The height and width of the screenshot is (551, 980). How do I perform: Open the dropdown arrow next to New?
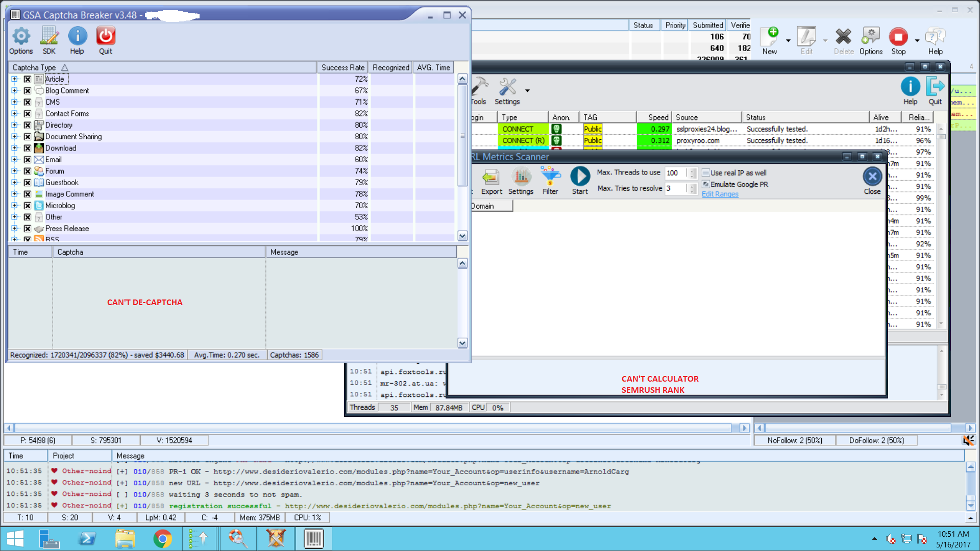tap(788, 40)
